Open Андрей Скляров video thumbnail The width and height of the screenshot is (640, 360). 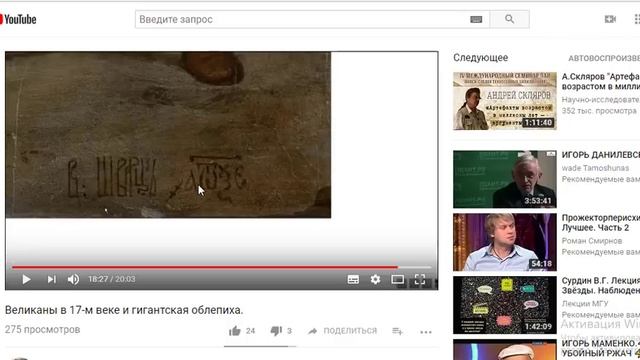[505, 101]
